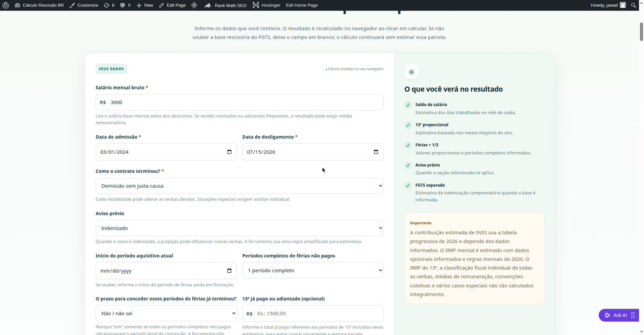Open the Rank Math SEO menu

225,5
